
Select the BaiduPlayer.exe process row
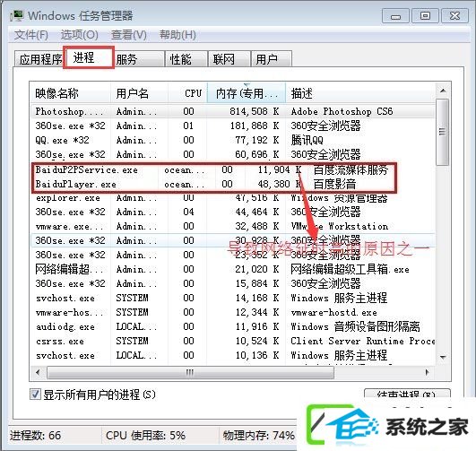click(214, 184)
